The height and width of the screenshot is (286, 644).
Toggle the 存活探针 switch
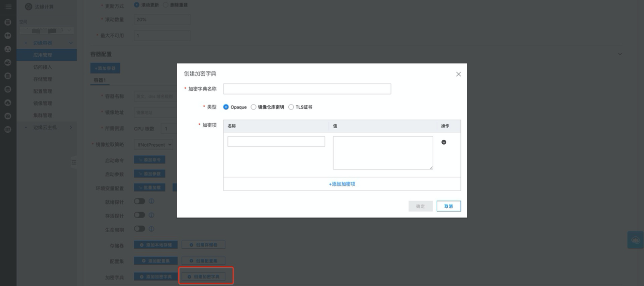(139, 215)
